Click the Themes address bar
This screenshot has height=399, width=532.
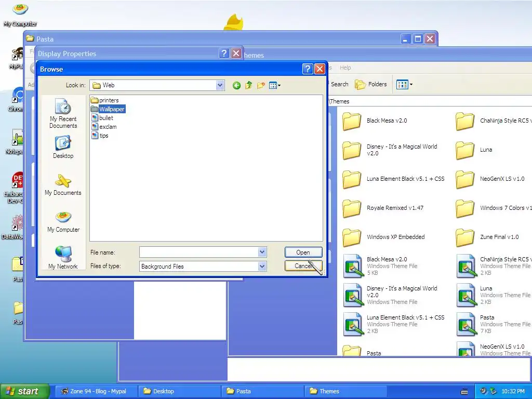(x=430, y=101)
